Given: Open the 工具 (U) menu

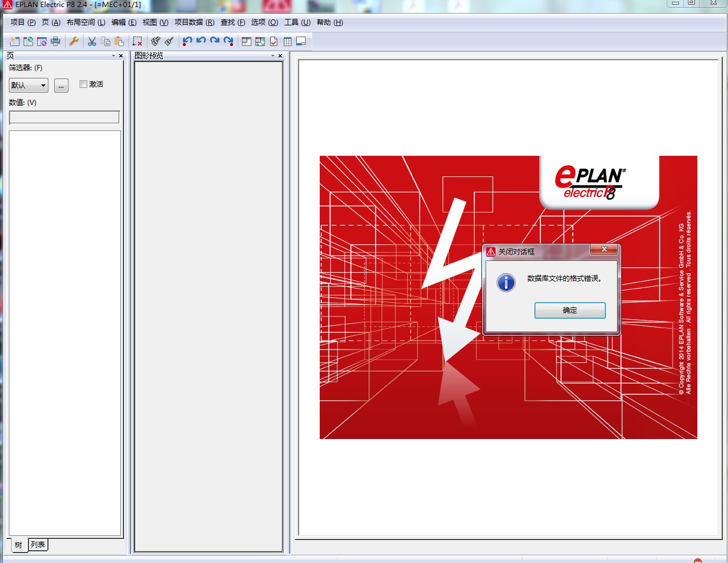Looking at the screenshot, I should (x=297, y=22).
